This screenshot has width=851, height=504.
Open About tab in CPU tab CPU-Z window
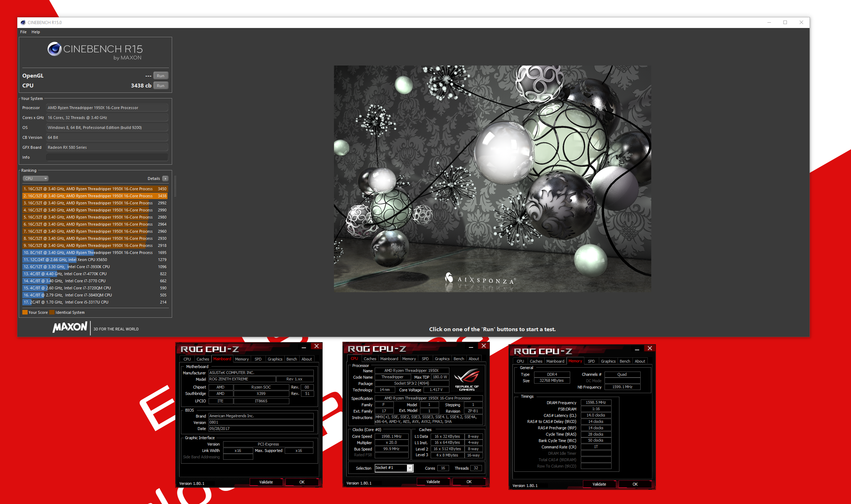point(474,359)
